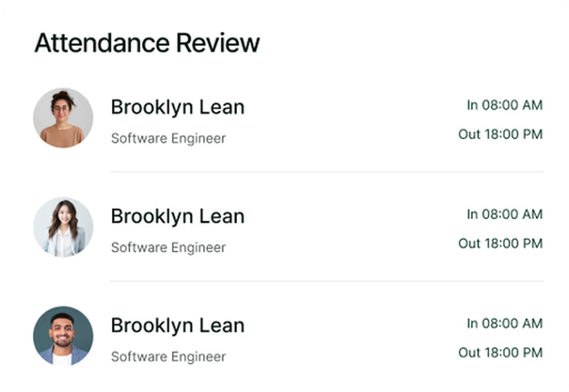Select In 08:00 AM time in the bottom row
569x392 pixels.
504,323
